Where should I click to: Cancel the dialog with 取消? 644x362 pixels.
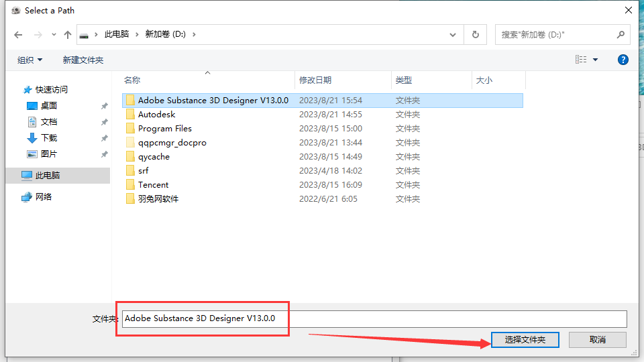click(598, 340)
